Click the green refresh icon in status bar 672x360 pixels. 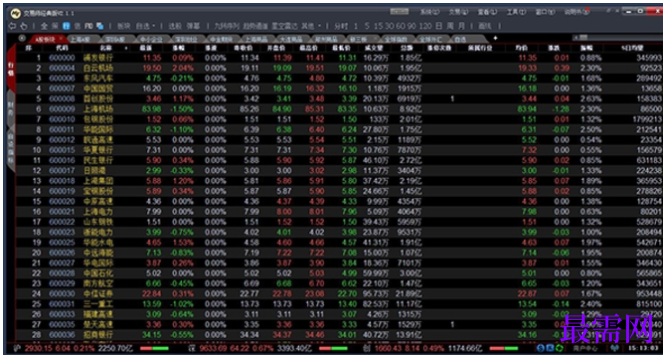click(x=559, y=348)
